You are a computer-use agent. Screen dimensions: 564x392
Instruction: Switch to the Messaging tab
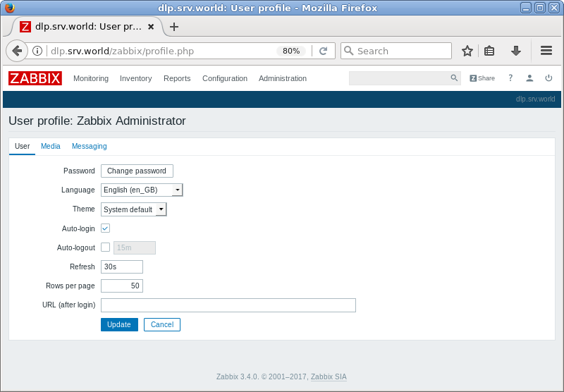coord(90,146)
